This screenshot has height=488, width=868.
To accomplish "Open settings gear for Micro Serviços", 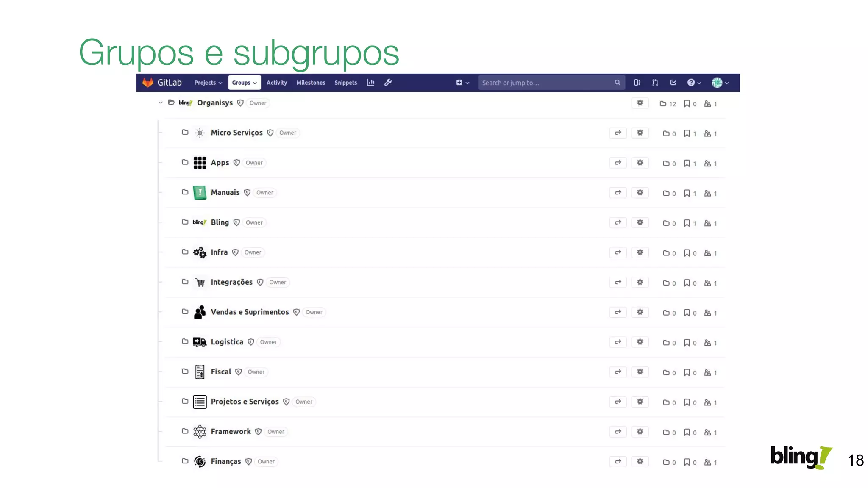I will click(640, 133).
